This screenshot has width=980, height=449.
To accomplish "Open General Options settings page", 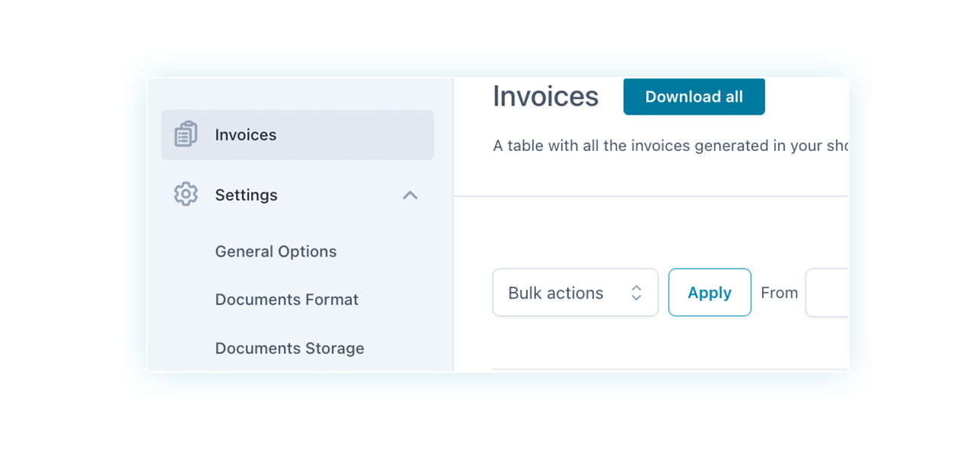I will pyautogui.click(x=276, y=251).
